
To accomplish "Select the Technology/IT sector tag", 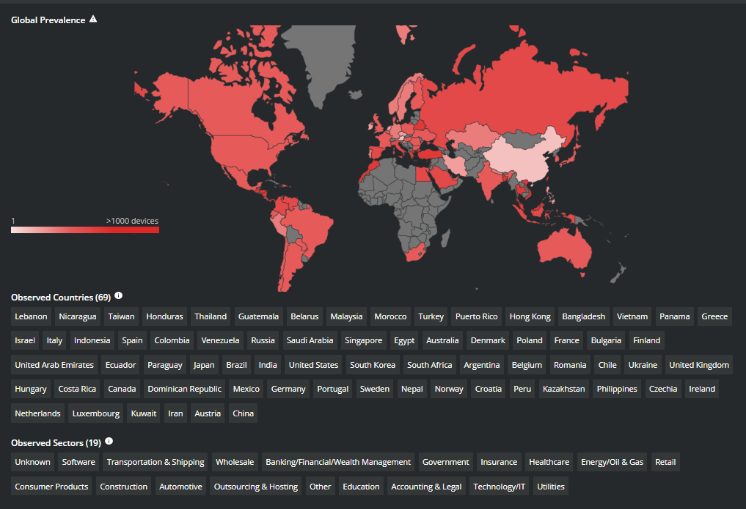I will (499, 487).
